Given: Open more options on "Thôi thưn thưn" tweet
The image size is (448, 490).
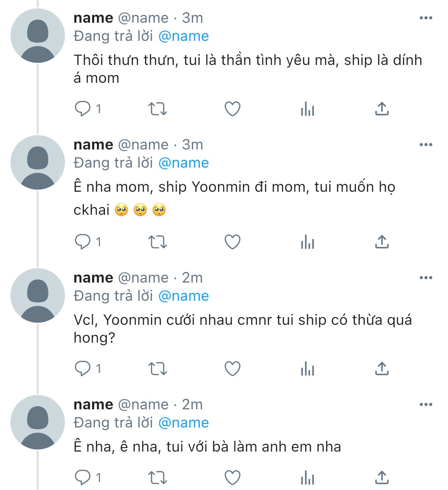Looking at the screenshot, I should [426, 18].
